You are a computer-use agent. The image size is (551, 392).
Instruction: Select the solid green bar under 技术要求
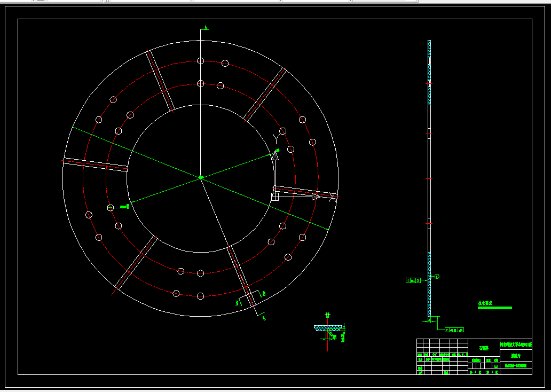(495, 308)
